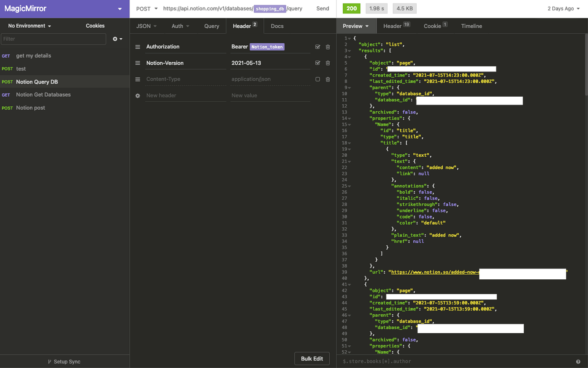Open the Timeline tab
Image resolution: width=588 pixels, height=368 pixels.
coord(472,26)
